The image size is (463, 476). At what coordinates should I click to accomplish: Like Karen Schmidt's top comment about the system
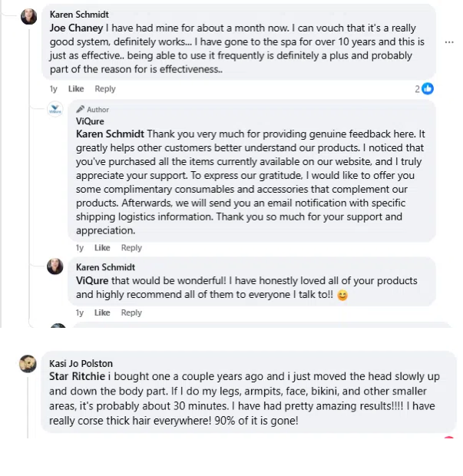(x=76, y=89)
